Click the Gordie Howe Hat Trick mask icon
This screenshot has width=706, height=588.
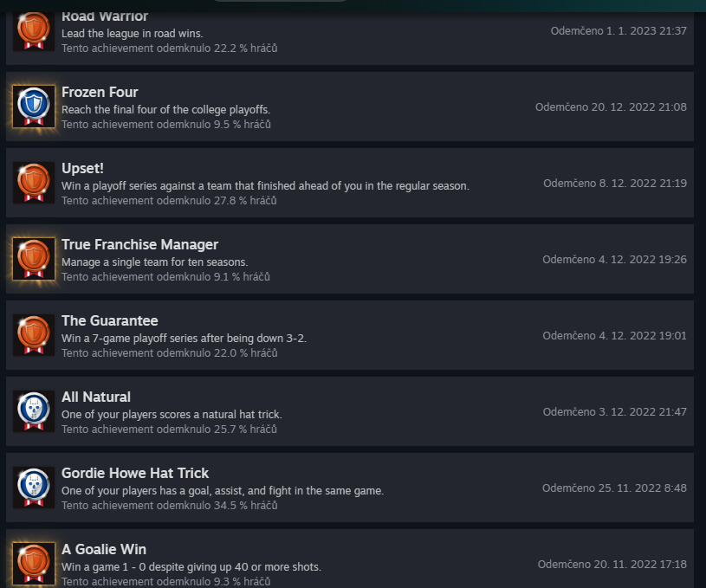pyautogui.click(x=34, y=488)
